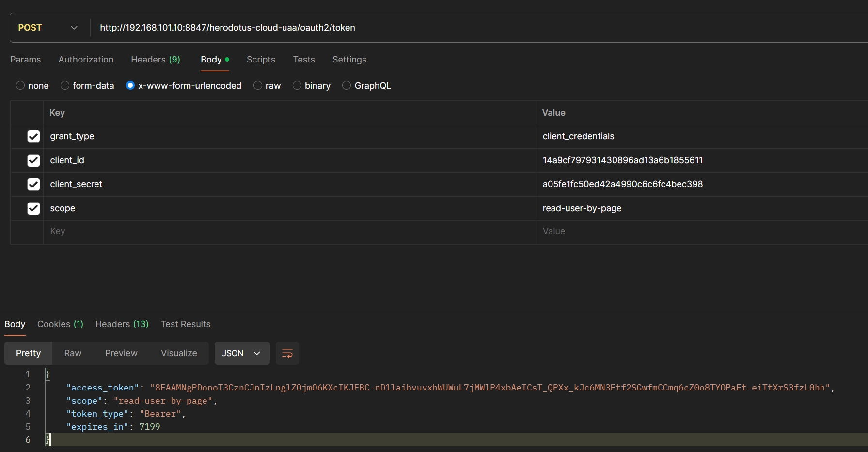Switch to Raw response view

pos(73,353)
